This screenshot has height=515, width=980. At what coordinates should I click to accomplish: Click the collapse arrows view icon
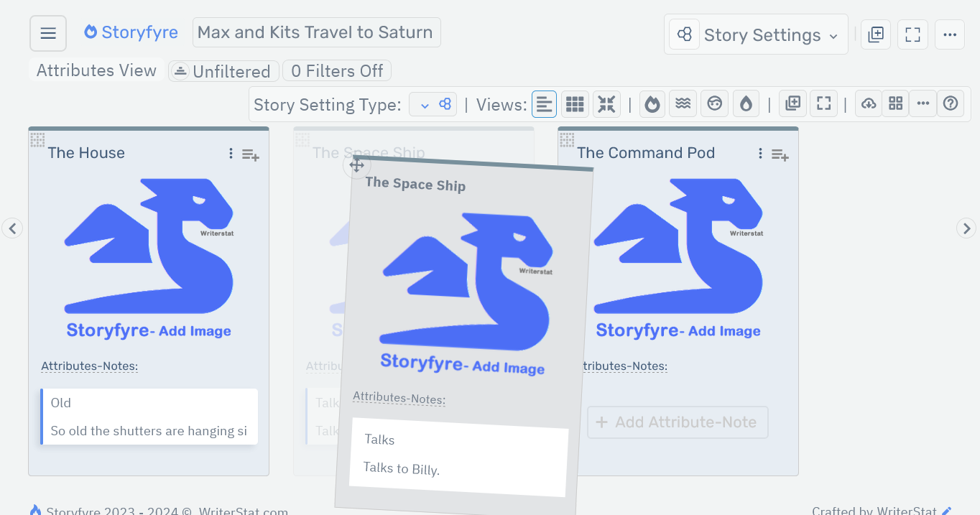pyautogui.click(x=606, y=103)
